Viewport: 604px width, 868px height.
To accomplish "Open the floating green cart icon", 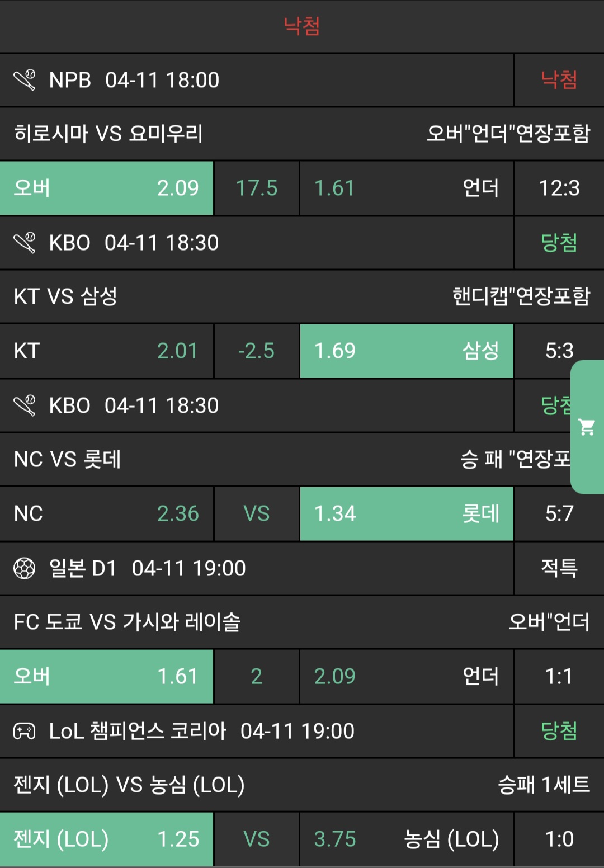I will click(587, 427).
